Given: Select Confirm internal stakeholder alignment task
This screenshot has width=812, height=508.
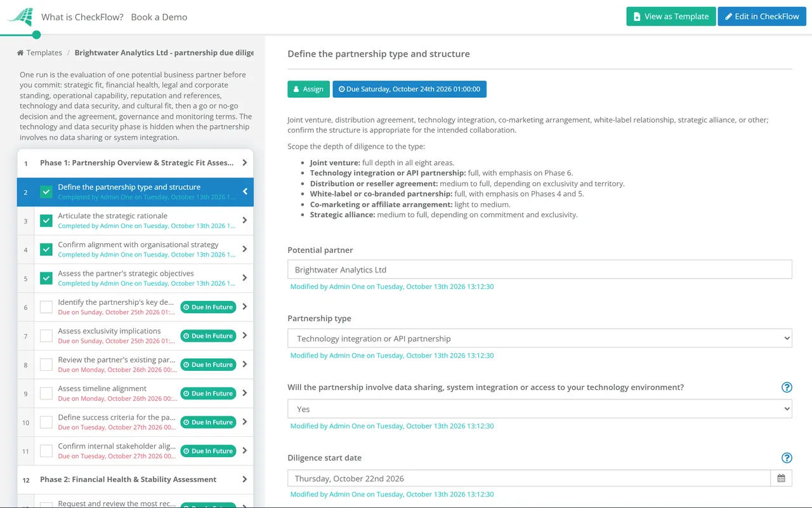Looking at the screenshot, I should tap(117, 446).
